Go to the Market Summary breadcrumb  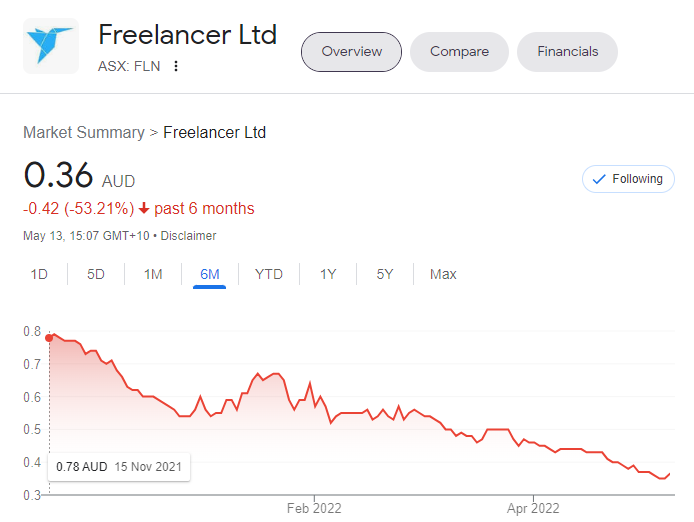84,132
